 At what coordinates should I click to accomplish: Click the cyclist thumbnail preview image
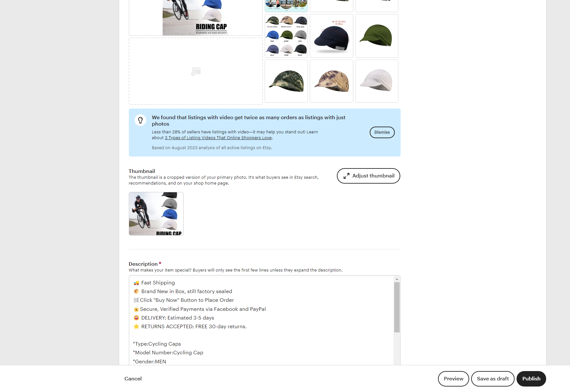point(156,214)
